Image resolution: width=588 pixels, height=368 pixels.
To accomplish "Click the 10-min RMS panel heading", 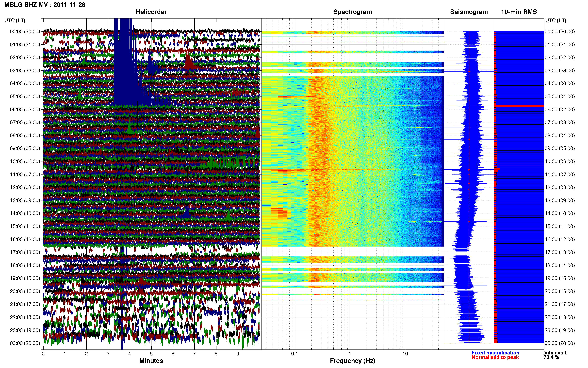I will tap(519, 12).
